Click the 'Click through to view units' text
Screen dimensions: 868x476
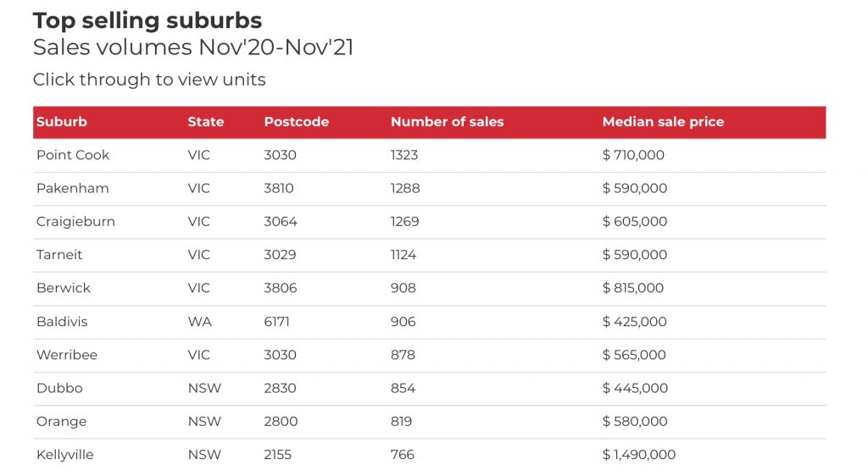[149, 80]
